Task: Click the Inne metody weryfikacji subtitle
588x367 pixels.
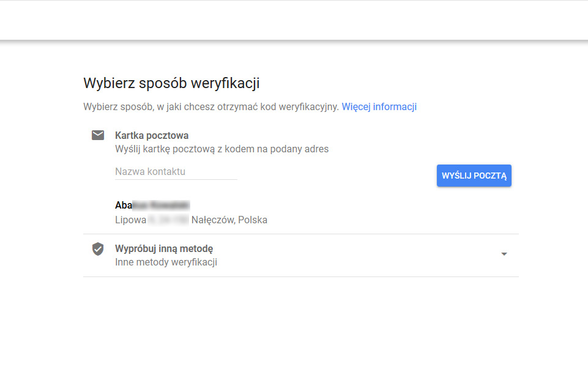Action: (166, 262)
